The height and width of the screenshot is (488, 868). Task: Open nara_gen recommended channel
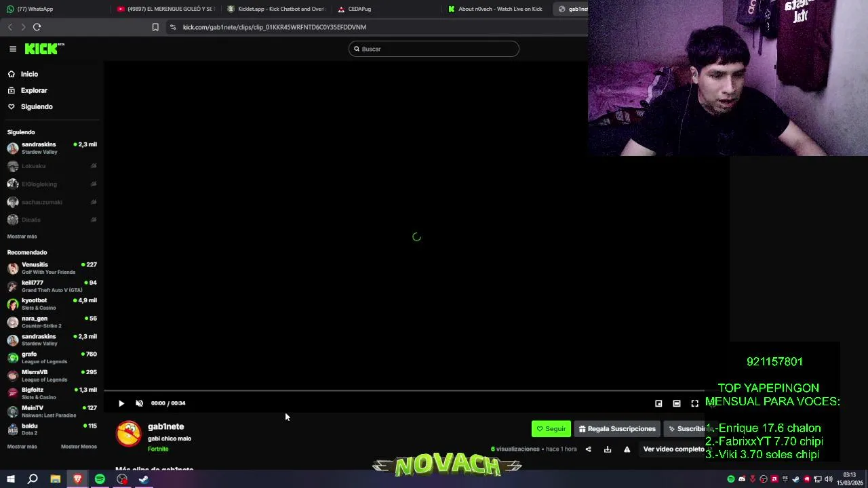click(52, 322)
